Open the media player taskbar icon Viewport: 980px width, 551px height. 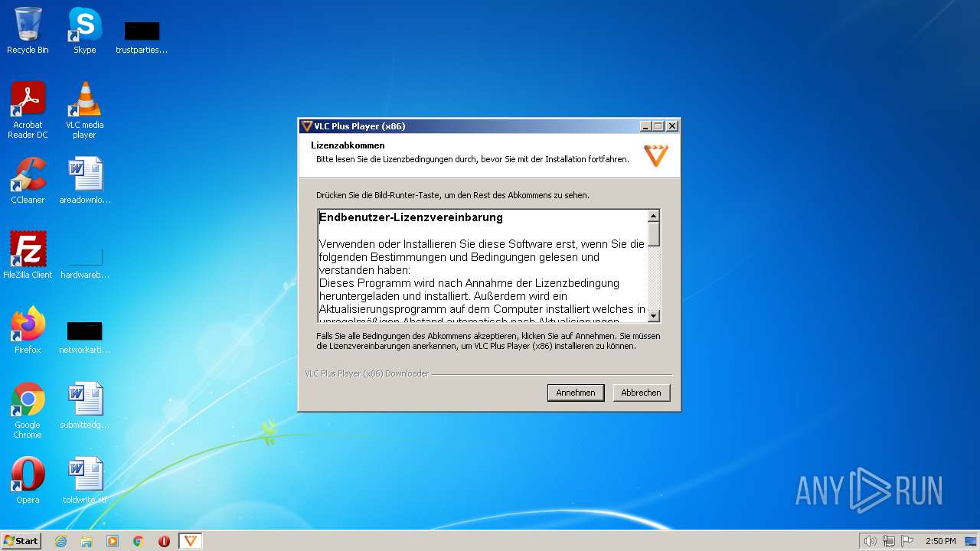point(113,541)
